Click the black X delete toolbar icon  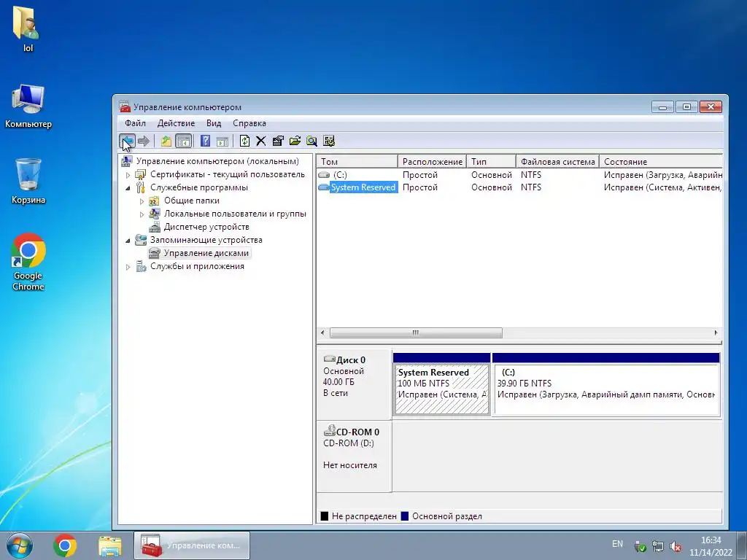(260, 141)
